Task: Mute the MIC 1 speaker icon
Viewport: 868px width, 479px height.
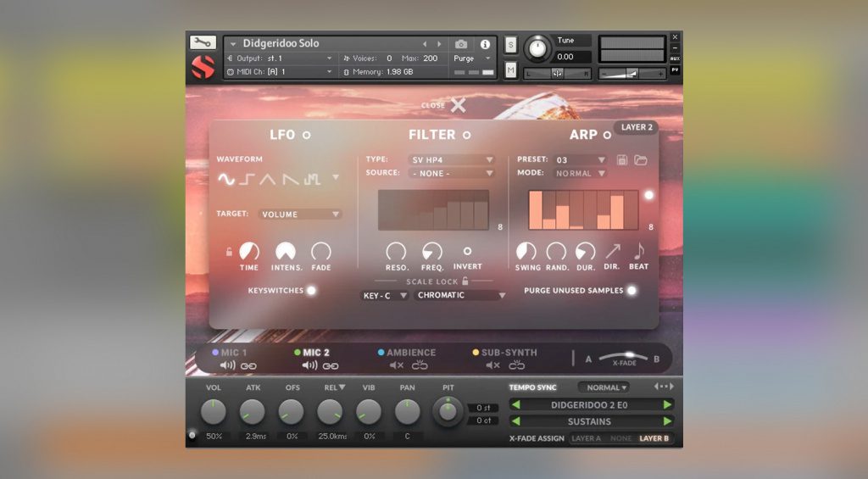Action: pyautogui.click(x=227, y=365)
